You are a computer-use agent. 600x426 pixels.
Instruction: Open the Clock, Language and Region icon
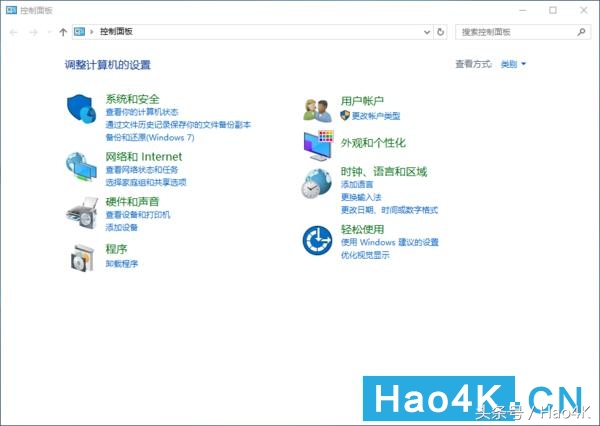click(316, 184)
